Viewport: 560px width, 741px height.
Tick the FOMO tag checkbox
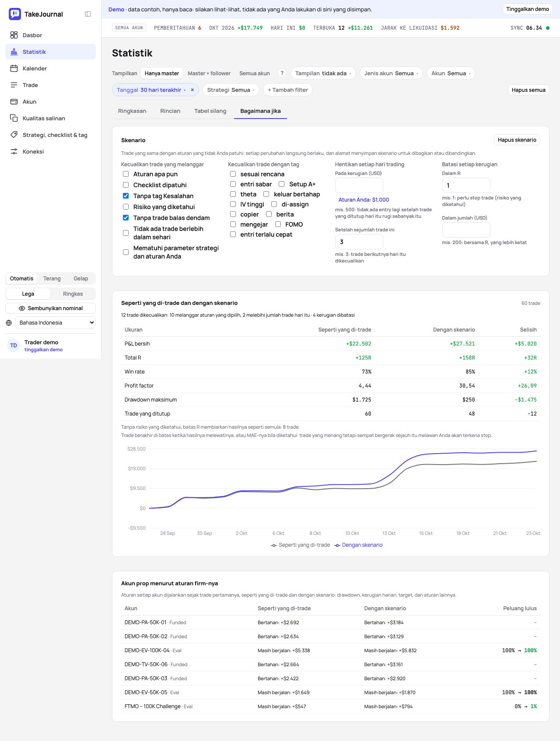tap(278, 224)
